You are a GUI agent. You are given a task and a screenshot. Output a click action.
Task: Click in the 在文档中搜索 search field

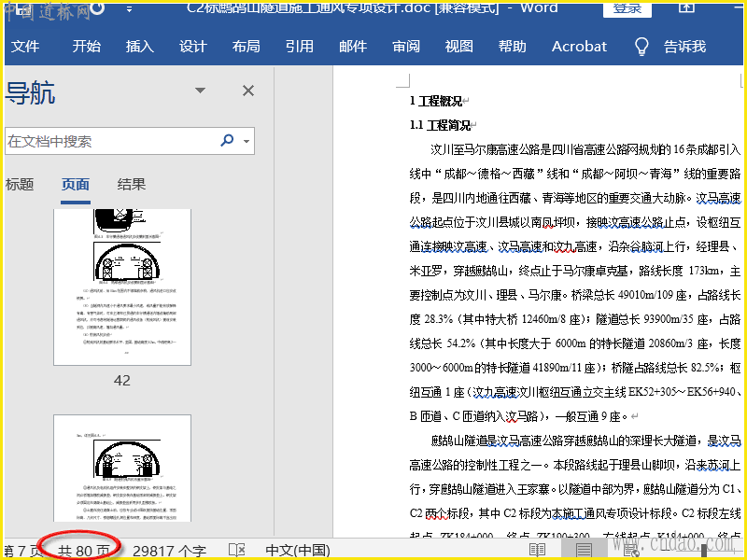tap(107, 141)
